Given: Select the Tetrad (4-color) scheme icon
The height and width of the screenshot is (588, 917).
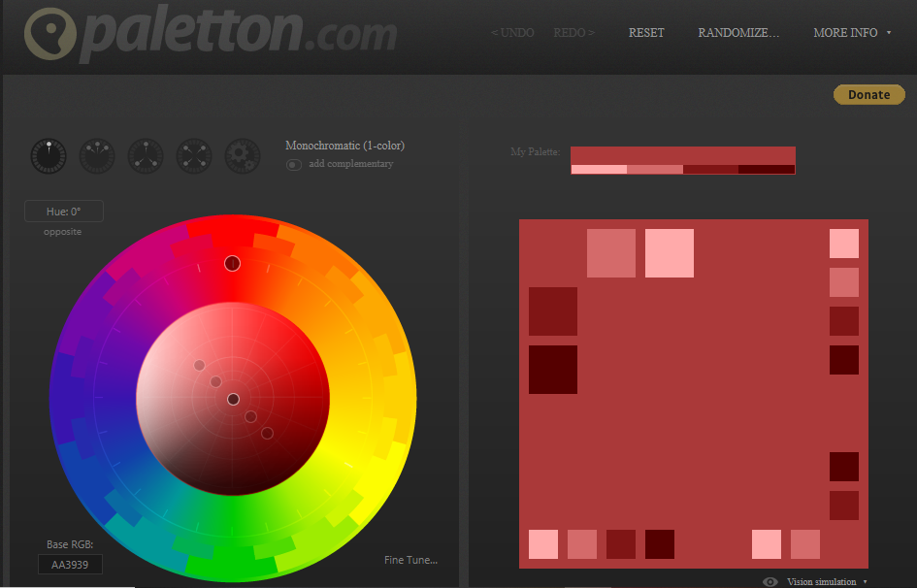Looking at the screenshot, I should (x=194, y=155).
